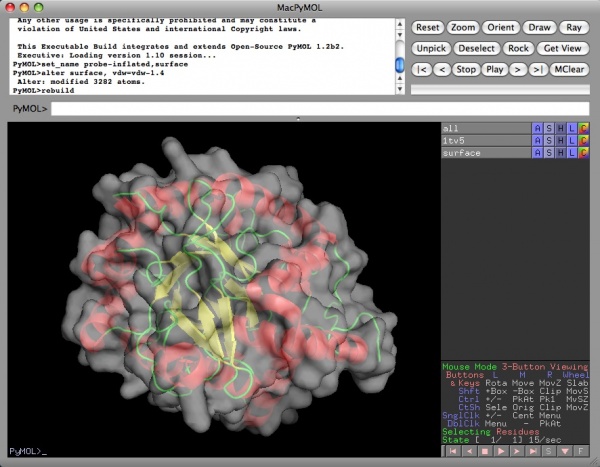Viewport: 600px width, 467px height.
Task: Open the Show (S) menu for surface
Action: click(x=548, y=153)
